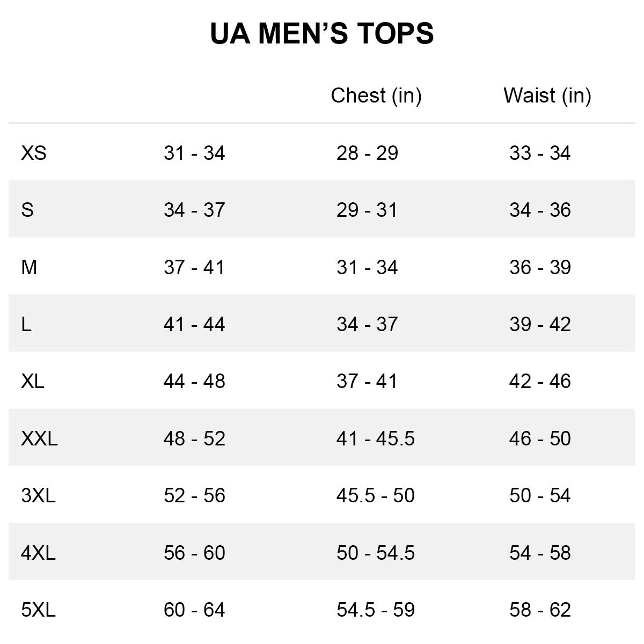Click the 33 - 34 cell
This screenshot has height=644, width=644.
coord(540,153)
